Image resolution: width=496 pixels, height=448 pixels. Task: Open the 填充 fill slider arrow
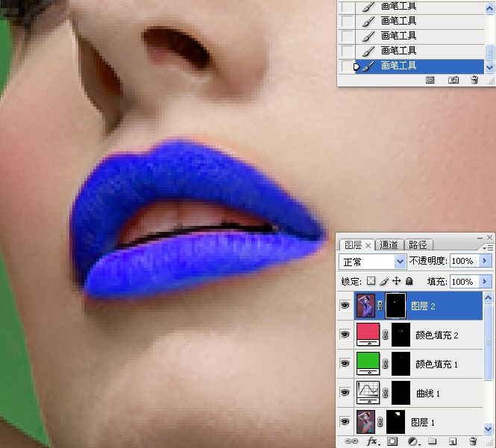(484, 281)
